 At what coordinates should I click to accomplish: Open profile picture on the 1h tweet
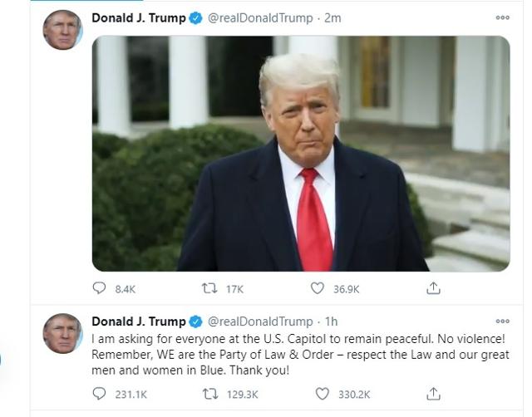click(x=63, y=333)
